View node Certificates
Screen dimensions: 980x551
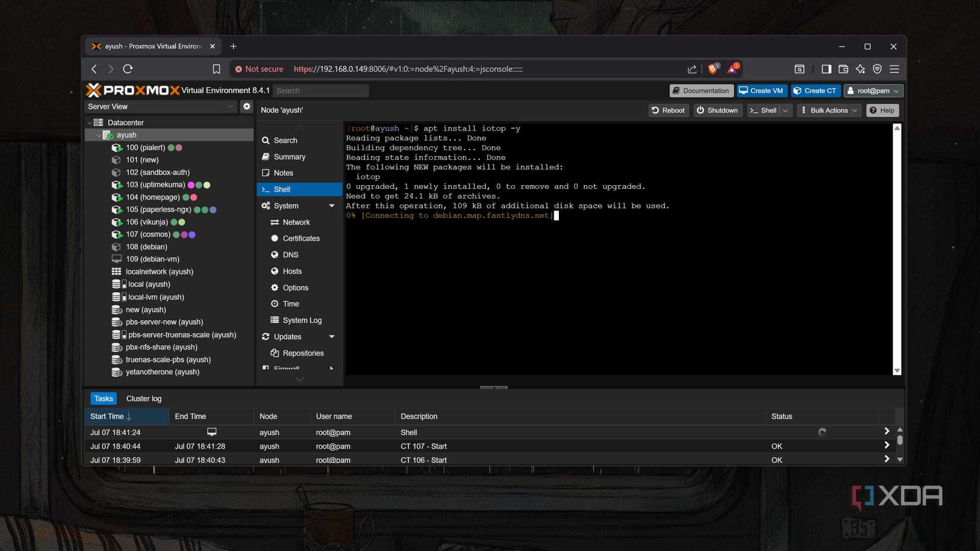(x=301, y=237)
